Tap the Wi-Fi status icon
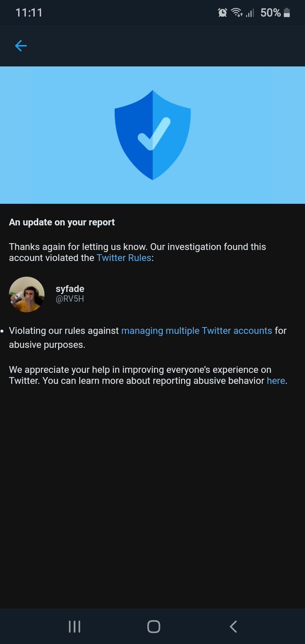Image resolution: width=305 pixels, height=644 pixels. [237, 13]
